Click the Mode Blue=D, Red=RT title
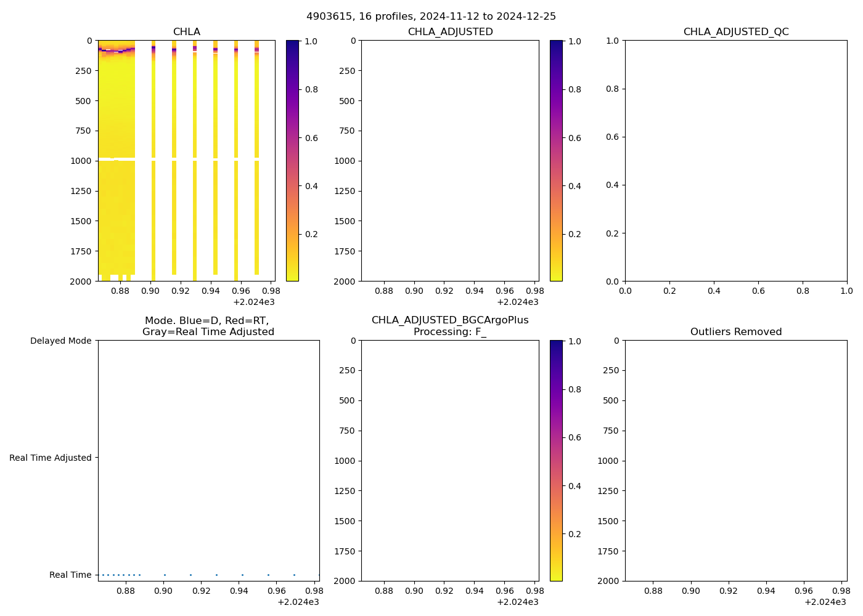 (x=208, y=326)
